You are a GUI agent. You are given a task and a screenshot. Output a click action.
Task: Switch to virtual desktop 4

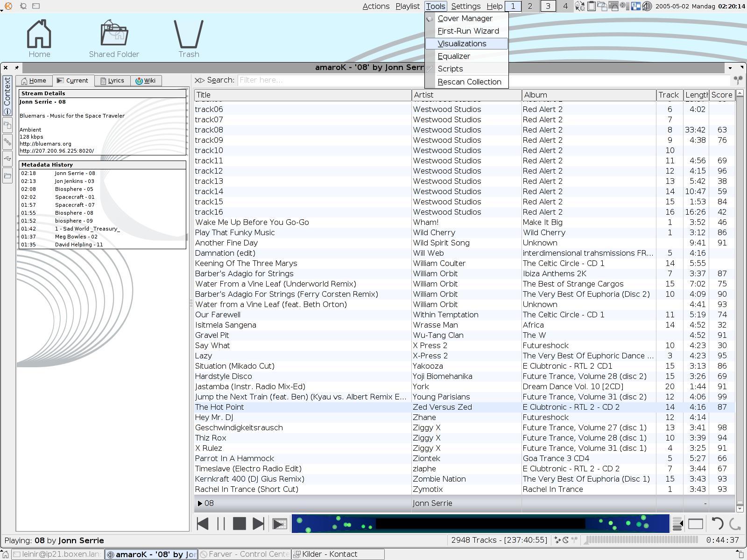point(565,6)
